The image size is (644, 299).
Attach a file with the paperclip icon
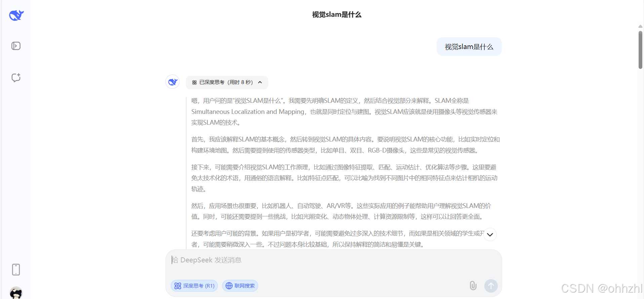tap(473, 286)
